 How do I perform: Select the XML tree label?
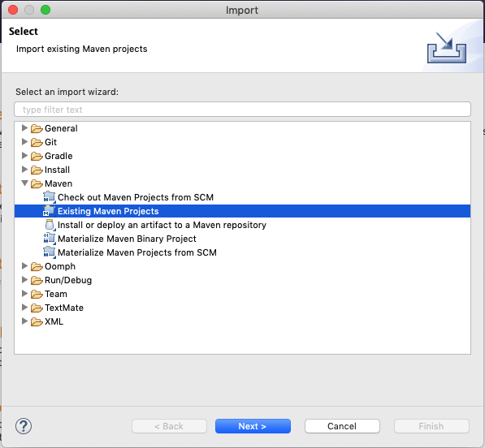[x=54, y=321]
